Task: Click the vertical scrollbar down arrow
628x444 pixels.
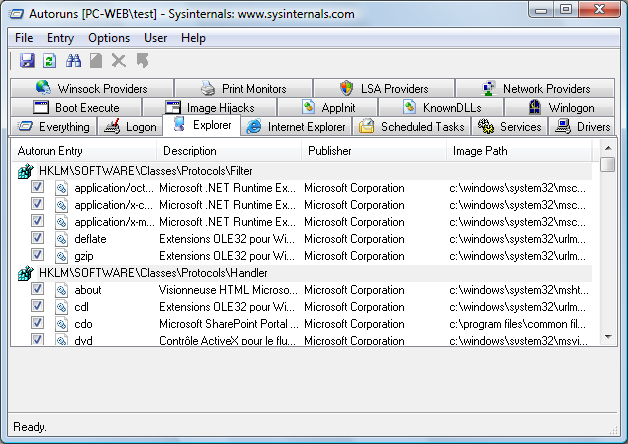Action: [608, 339]
